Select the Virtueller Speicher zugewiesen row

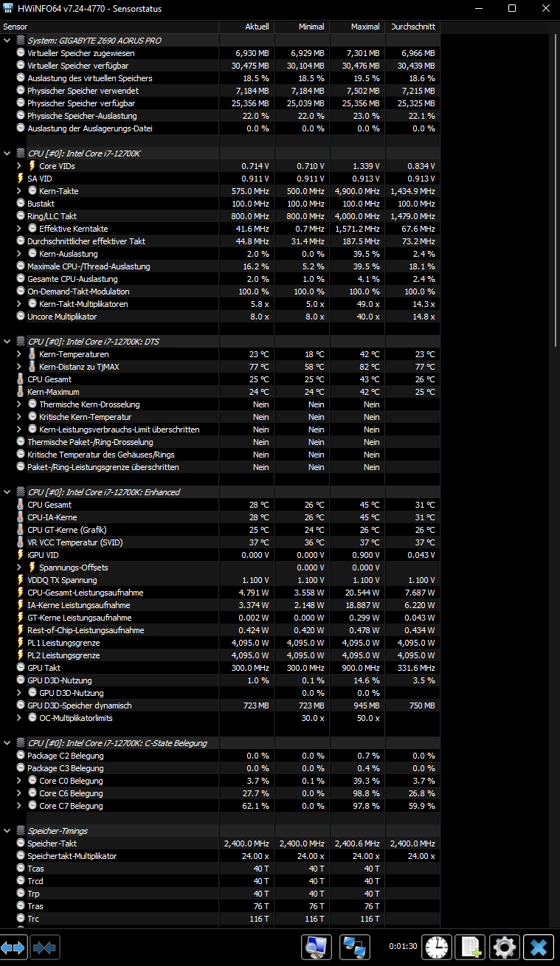coord(220,53)
